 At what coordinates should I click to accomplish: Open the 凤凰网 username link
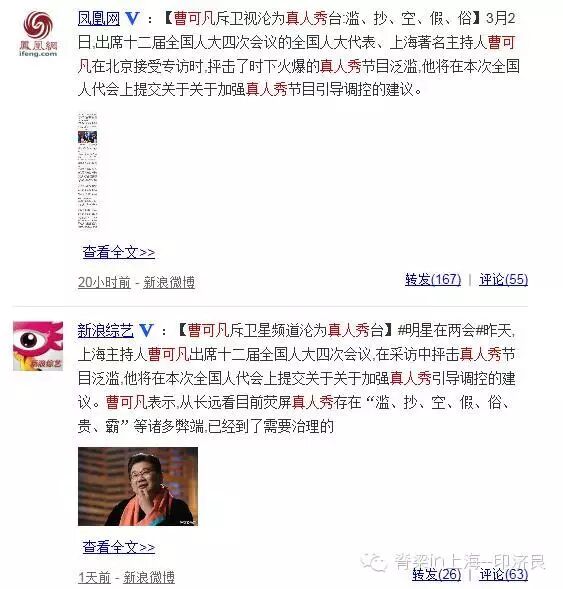tap(99, 18)
